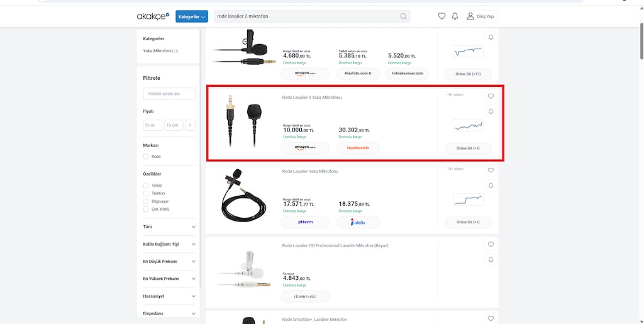
Task: Open doremusic offer for Lavalier GO
Action: pyautogui.click(x=305, y=296)
